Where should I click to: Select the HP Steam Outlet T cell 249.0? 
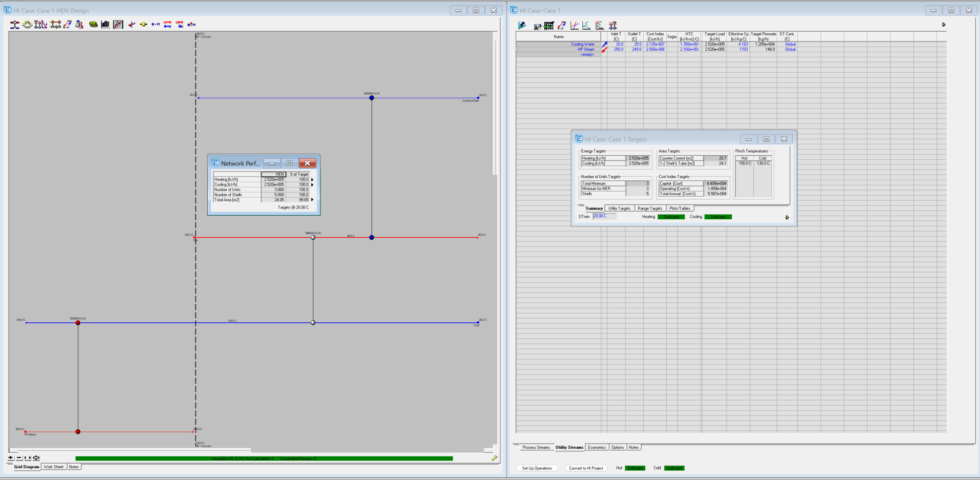[634, 50]
